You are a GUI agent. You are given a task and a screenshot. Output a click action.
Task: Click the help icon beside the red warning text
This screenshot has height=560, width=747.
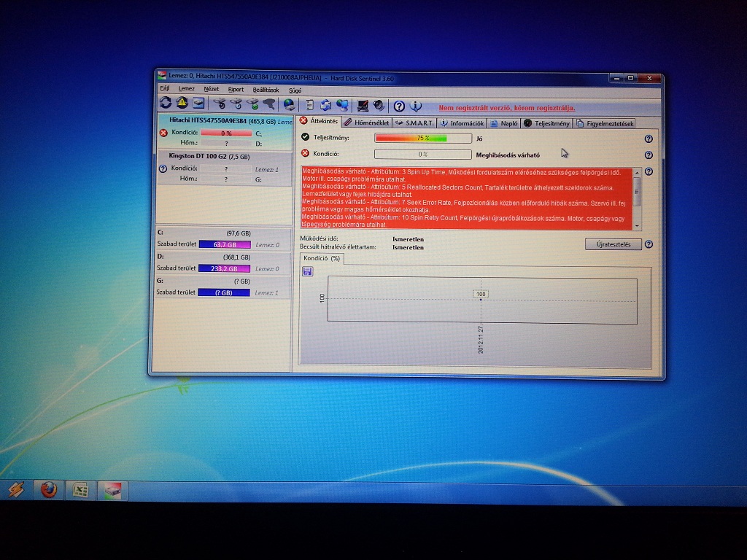tap(649, 171)
